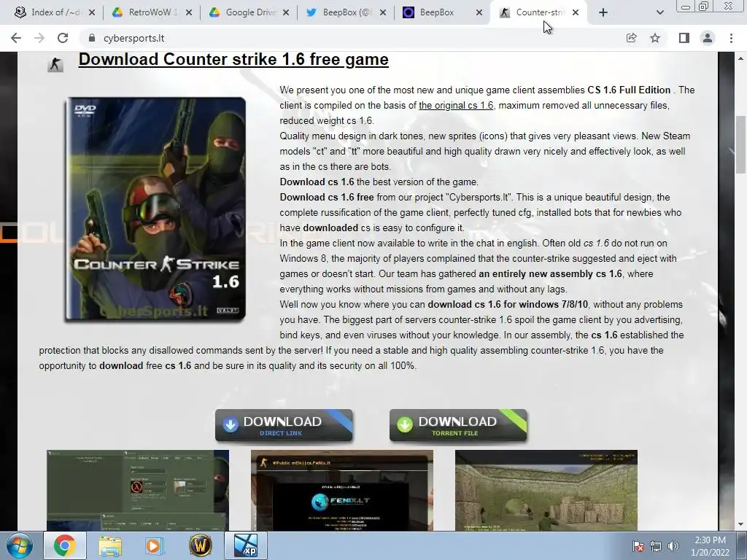This screenshot has width=747, height=560.
Task: Open the side panel icon
Action: 684,38
